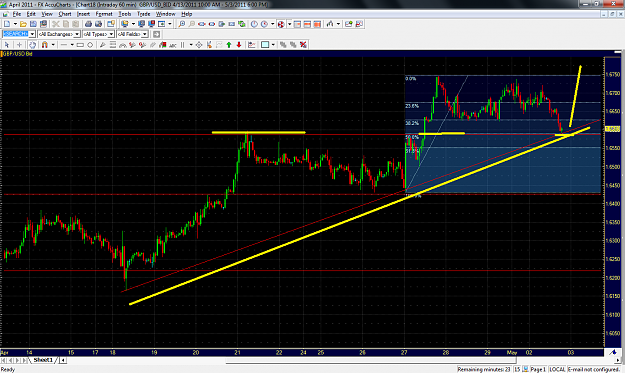Image resolution: width=625 pixels, height=373 pixels.
Task: Open the Window menu
Action: click(165, 14)
